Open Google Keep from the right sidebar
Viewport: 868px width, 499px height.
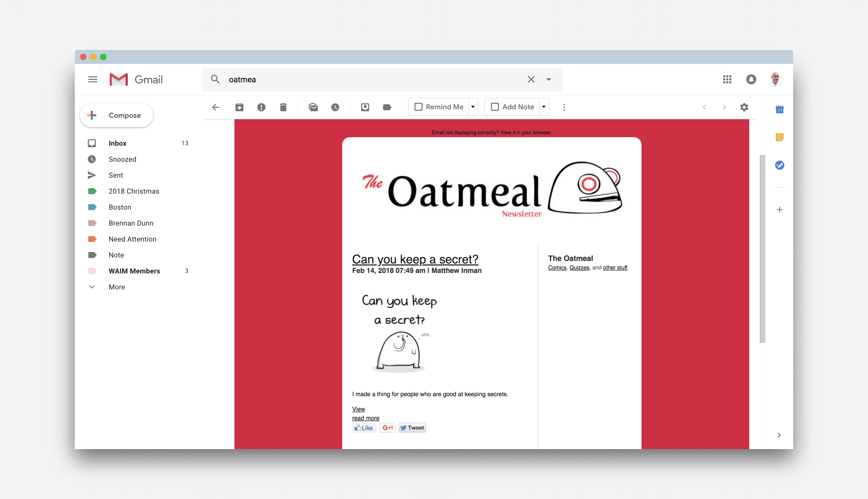tap(779, 137)
